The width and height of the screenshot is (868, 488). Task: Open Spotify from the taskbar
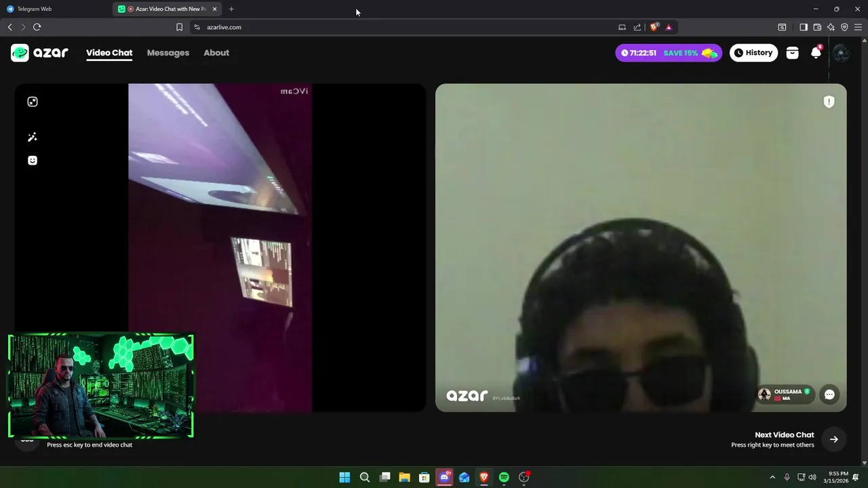click(504, 477)
